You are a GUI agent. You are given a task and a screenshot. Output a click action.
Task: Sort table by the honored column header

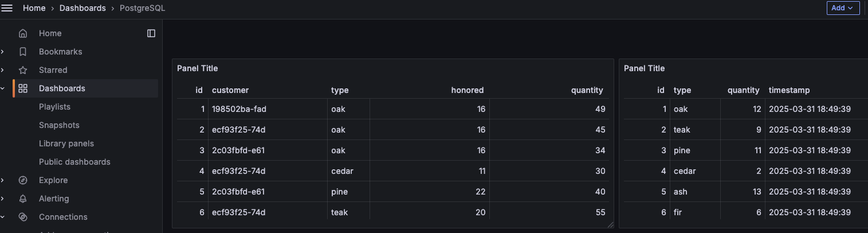pos(468,90)
